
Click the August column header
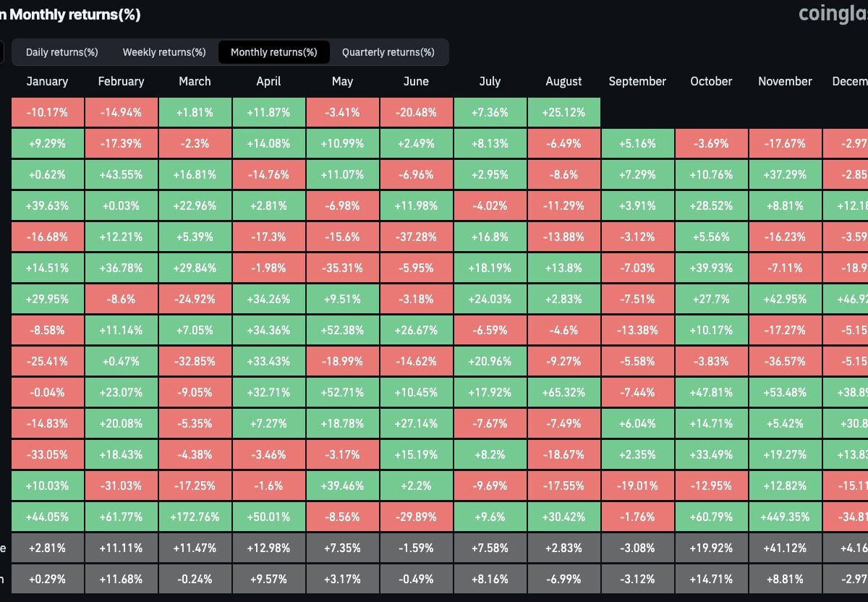click(x=563, y=81)
